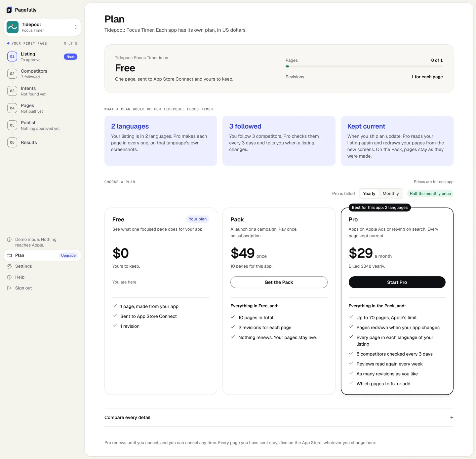Click the Get the Pack button
Screen dimensions: 476x459
[x=279, y=282]
